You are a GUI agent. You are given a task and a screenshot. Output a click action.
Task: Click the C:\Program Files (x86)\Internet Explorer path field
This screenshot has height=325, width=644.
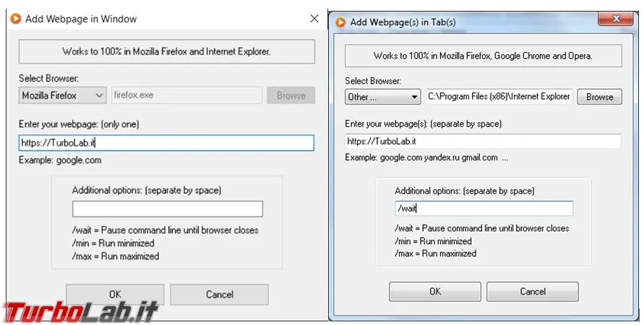coord(499,97)
